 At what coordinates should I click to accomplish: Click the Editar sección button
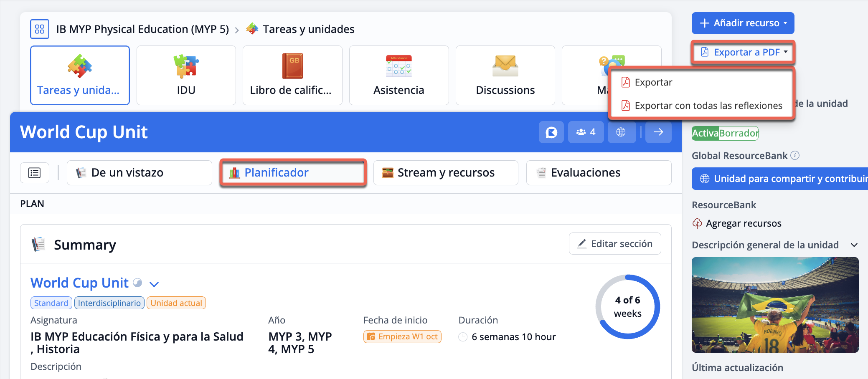click(x=615, y=244)
